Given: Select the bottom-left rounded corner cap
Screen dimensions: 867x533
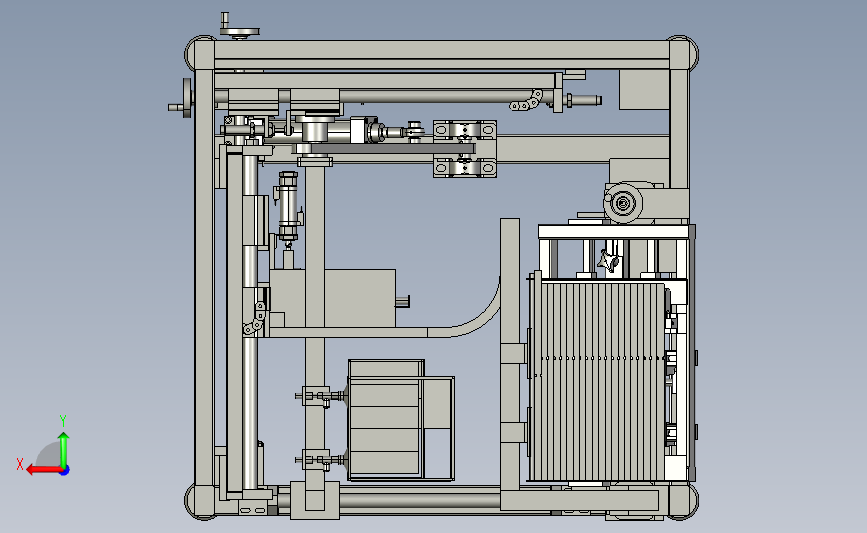Looking at the screenshot, I should [200, 501].
